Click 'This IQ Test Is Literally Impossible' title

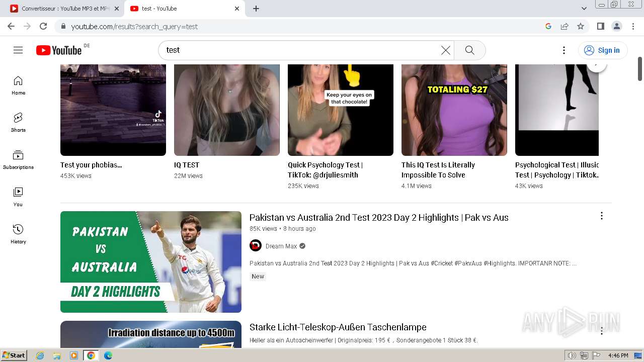coord(438,170)
